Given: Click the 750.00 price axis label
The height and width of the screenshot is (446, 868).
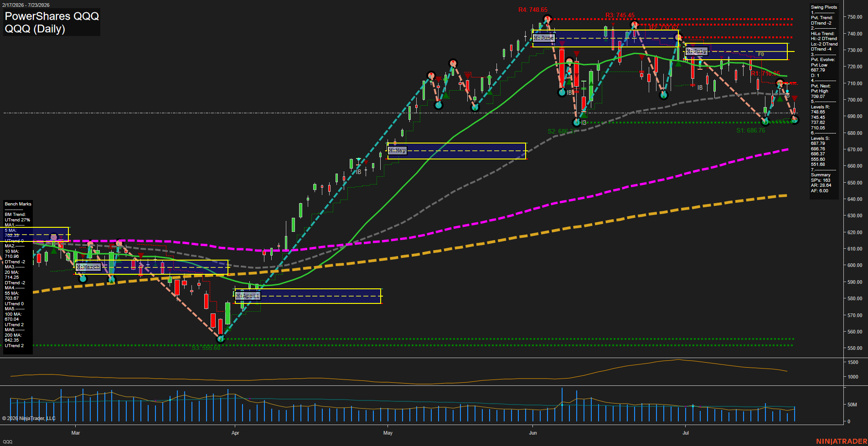Looking at the screenshot, I should pyautogui.click(x=855, y=17).
